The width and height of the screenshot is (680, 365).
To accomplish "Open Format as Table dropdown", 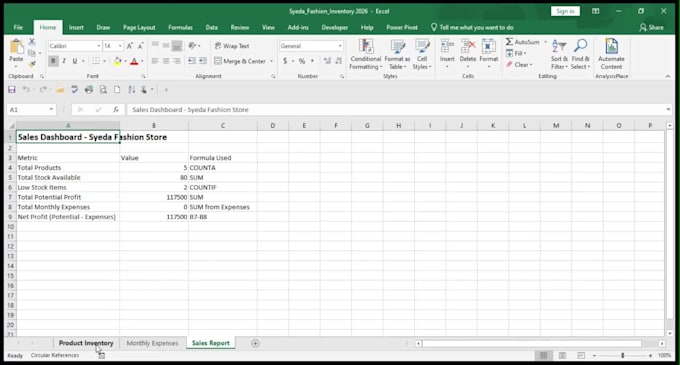I will pyautogui.click(x=397, y=54).
